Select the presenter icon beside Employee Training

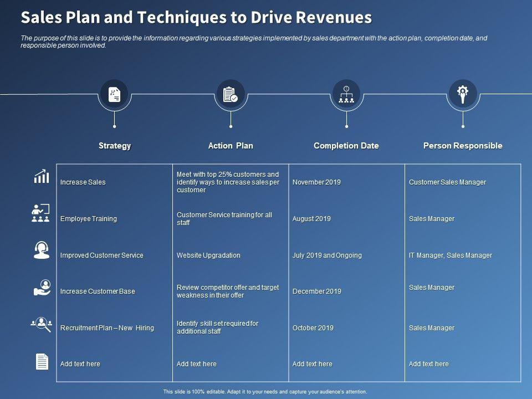(40, 213)
